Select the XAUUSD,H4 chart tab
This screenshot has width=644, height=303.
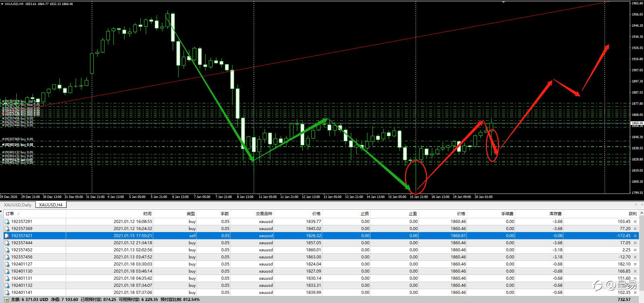point(51,205)
